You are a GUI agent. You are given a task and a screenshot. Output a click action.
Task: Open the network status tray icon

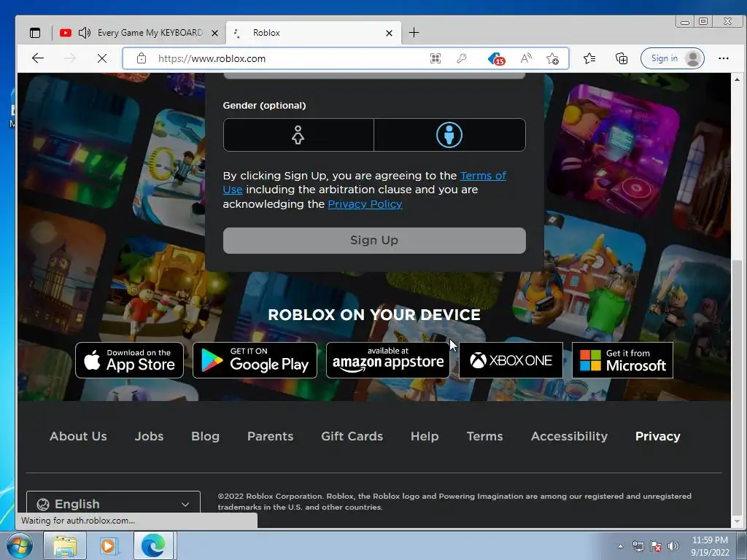(638, 546)
